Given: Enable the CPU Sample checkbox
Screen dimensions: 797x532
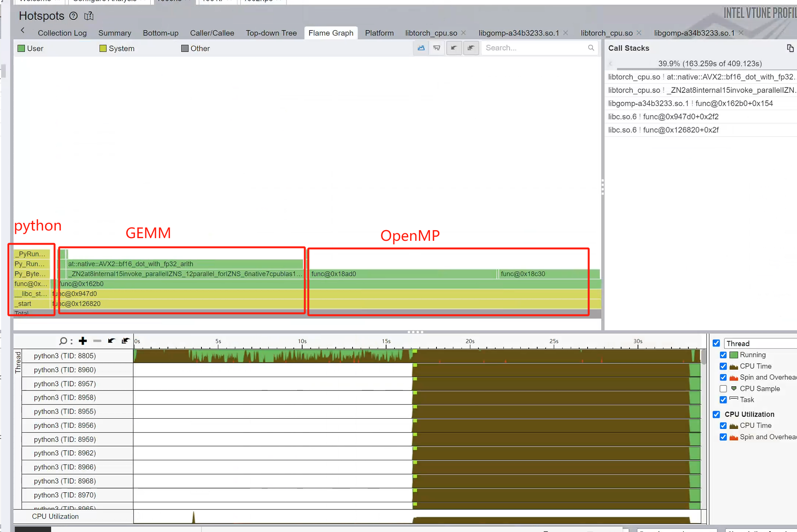Looking at the screenshot, I should pos(723,389).
